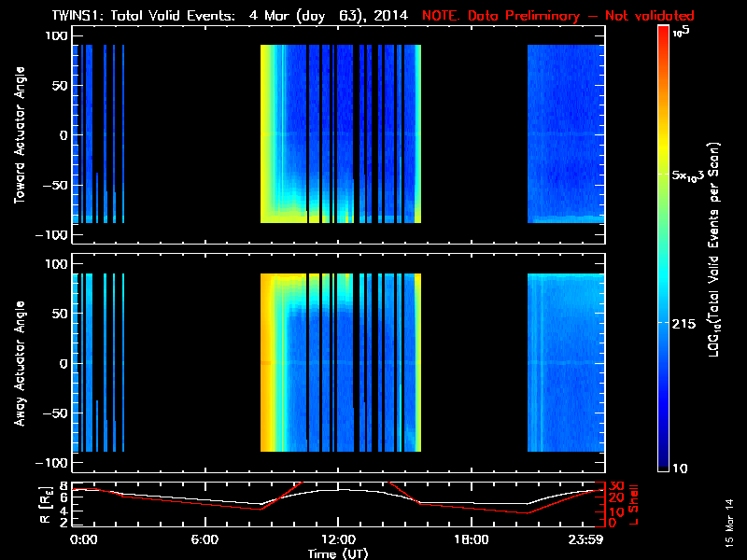The width and height of the screenshot is (747, 560).
Task: Click the red 'L Shell' axis label
Action: [637, 502]
